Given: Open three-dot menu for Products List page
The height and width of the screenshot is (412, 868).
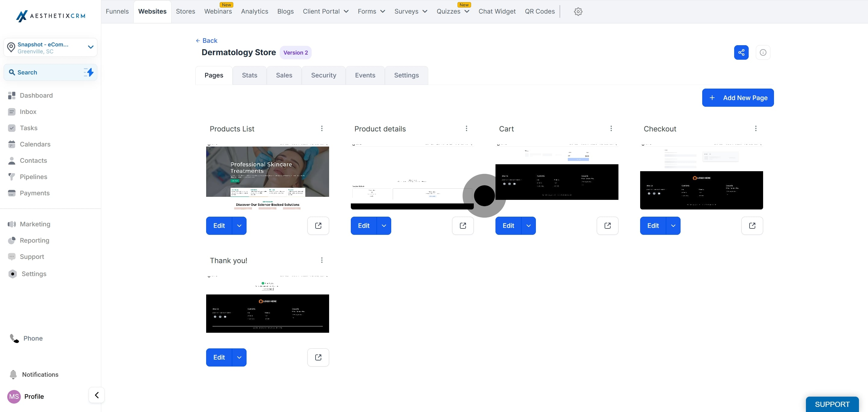Looking at the screenshot, I should [x=322, y=128].
